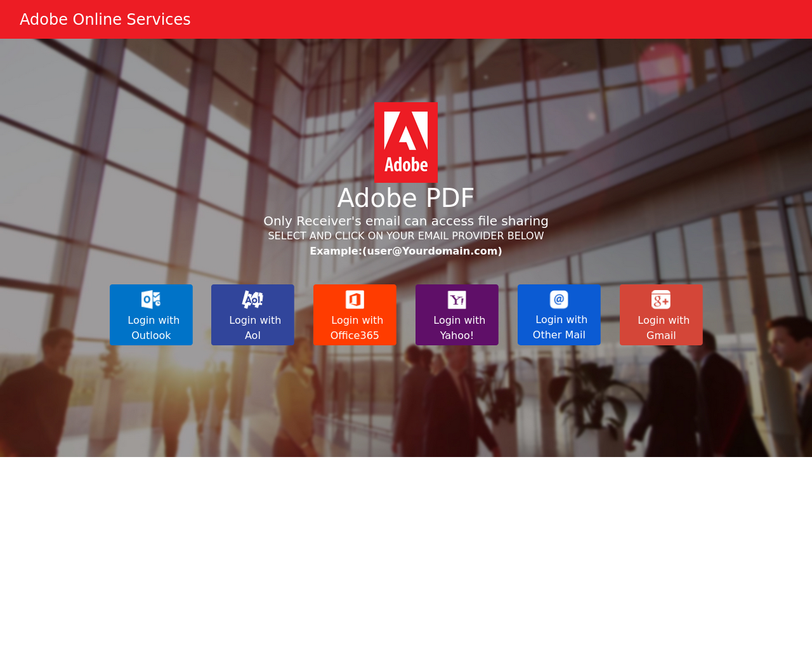Click the red Adobe logo
The height and width of the screenshot is (650, 812).
point(406,143)
